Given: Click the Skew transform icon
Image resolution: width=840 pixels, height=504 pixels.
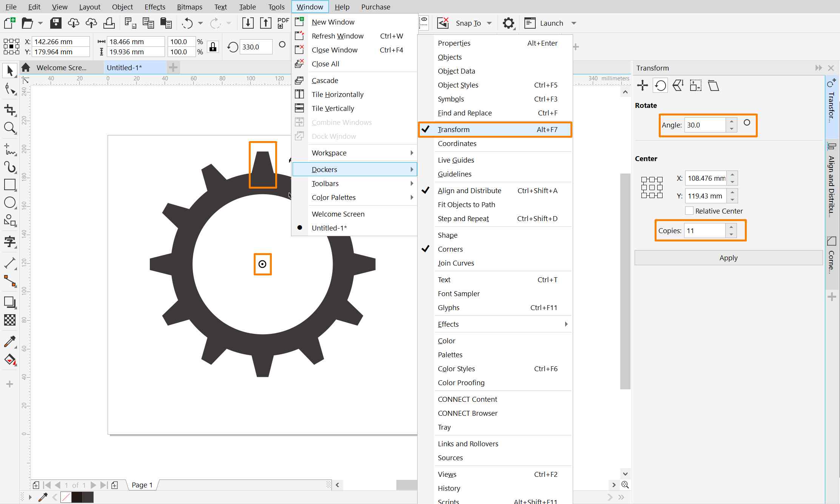Looking at the screenshot, I should 713,86.
